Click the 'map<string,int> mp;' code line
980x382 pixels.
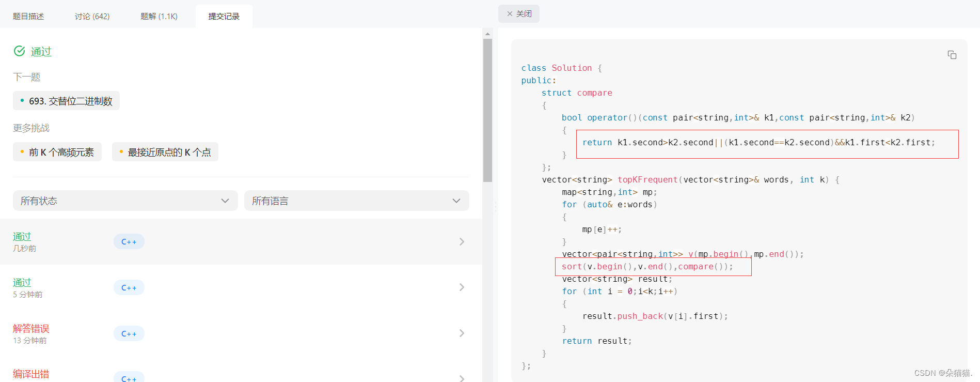click(x=609, y=192)
